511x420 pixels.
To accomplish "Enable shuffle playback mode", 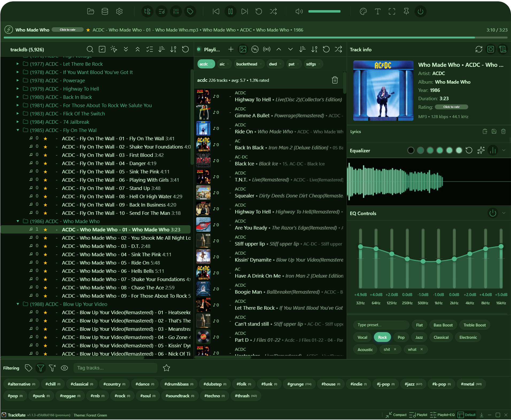I will click(x=273, y=11).
